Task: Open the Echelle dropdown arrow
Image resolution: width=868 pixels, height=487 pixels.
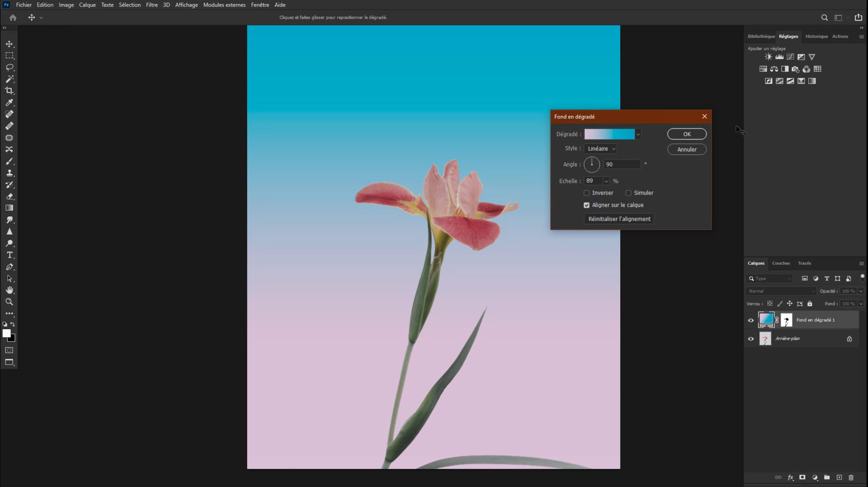Action: [x=606, y=181]
